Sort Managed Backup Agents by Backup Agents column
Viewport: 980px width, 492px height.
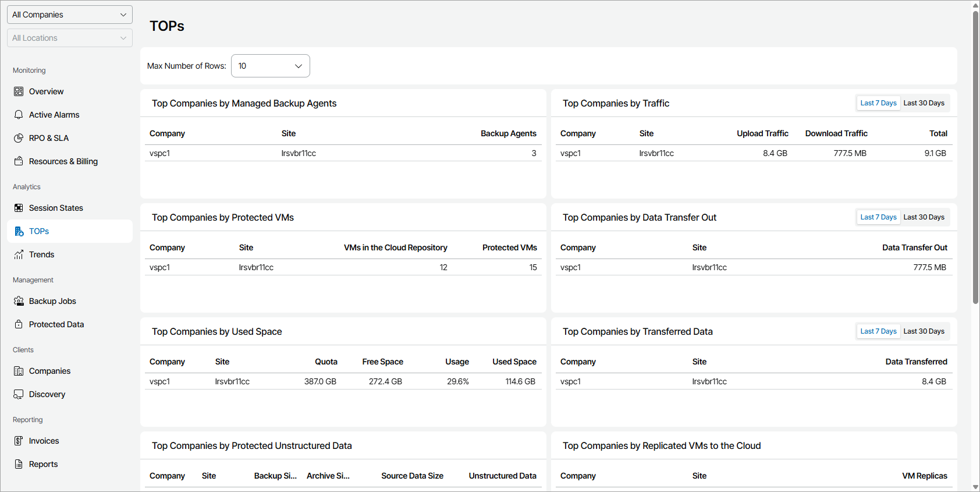point(508,133)
